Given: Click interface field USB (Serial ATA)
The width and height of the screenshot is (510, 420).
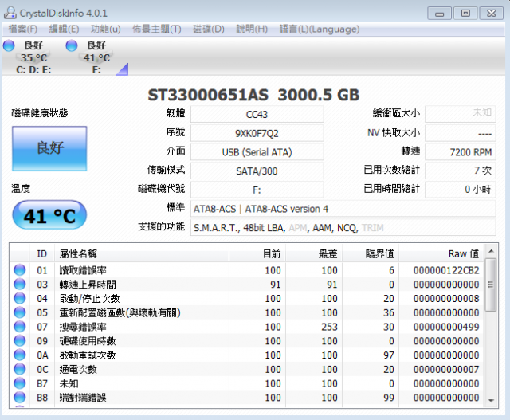Looking at the screenshot, I should click(257, 152).
